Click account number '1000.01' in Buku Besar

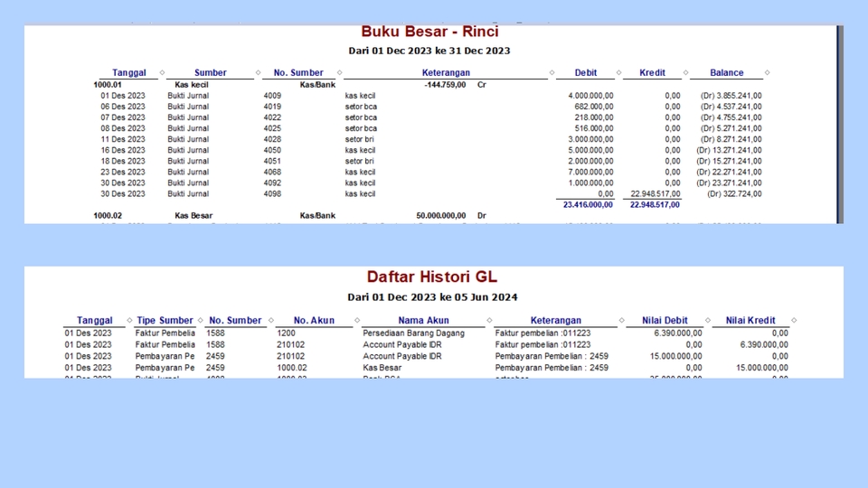point(108,85)
